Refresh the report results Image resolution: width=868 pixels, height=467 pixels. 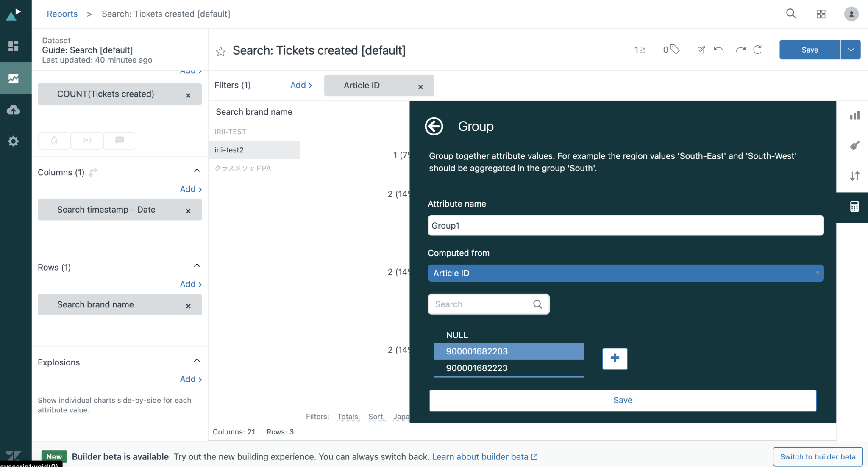click(x=757, y=50)
